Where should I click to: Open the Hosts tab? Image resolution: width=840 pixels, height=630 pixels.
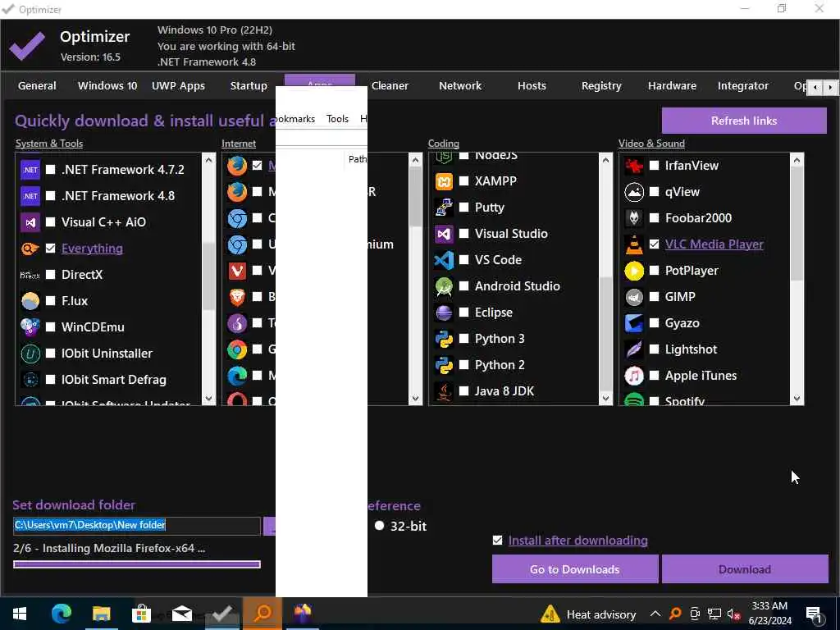(x=532, y=86)
